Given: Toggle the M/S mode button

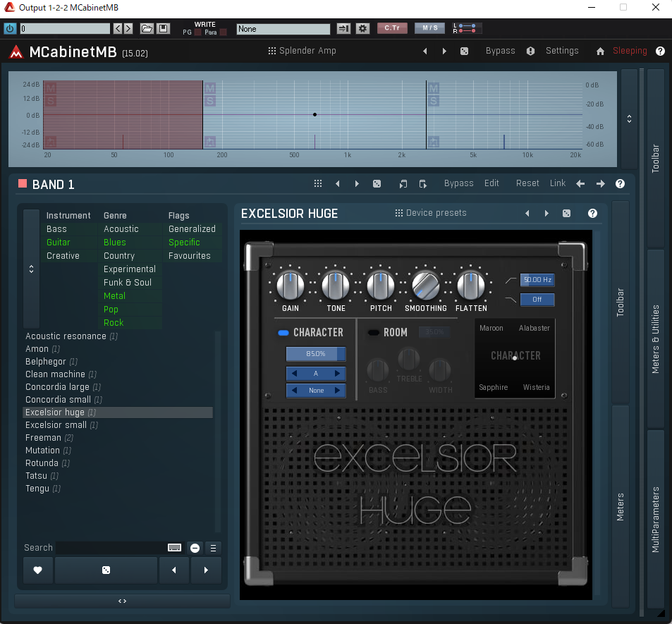Looking at the screenshot, I should click(430, 28).
